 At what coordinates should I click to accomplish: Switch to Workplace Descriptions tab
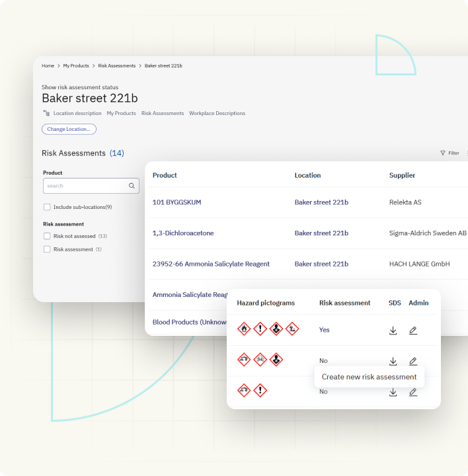(x=217, y=114)
